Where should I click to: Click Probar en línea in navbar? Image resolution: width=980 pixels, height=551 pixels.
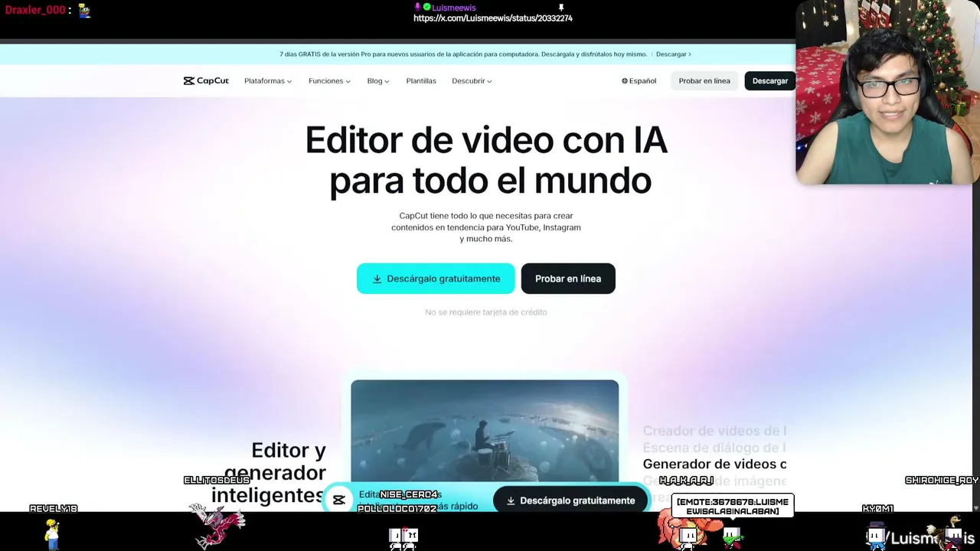pos(704,81)
